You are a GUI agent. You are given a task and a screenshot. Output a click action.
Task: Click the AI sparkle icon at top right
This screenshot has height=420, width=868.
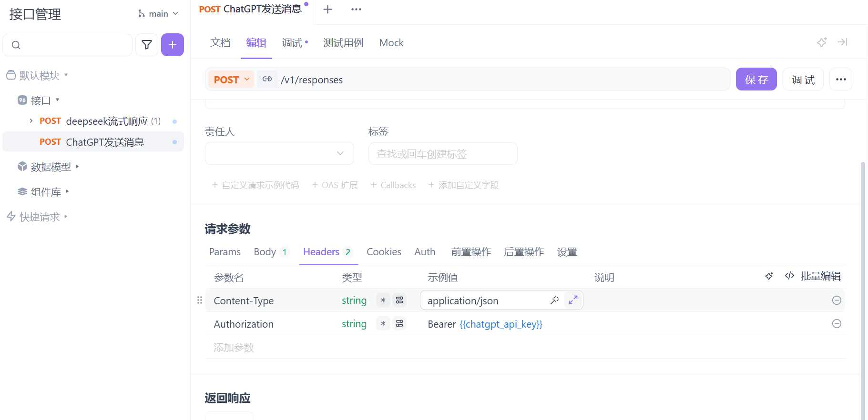[x=822, y=42]
